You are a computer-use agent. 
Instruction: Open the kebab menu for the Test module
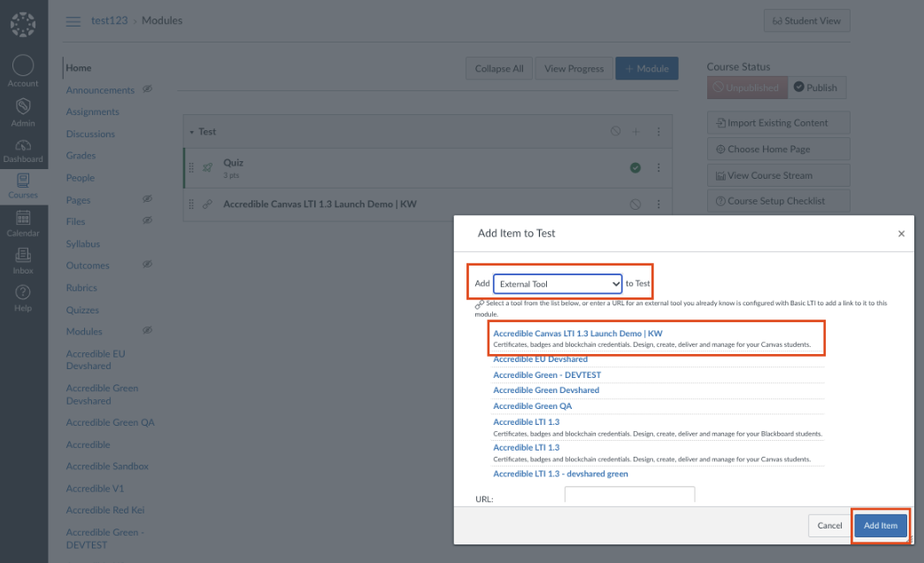click(x=658, y=130)
